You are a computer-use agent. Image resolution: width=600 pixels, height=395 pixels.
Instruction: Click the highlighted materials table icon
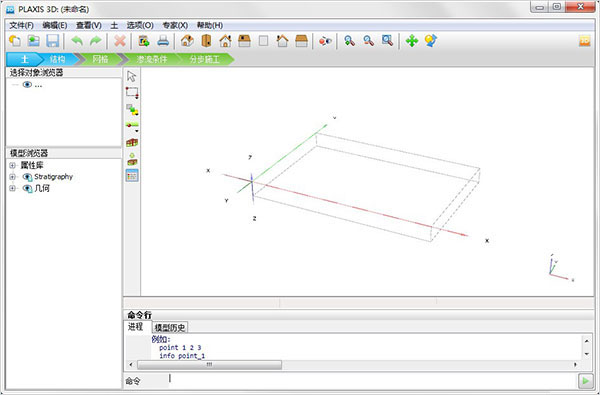click(x=132, y=176)
